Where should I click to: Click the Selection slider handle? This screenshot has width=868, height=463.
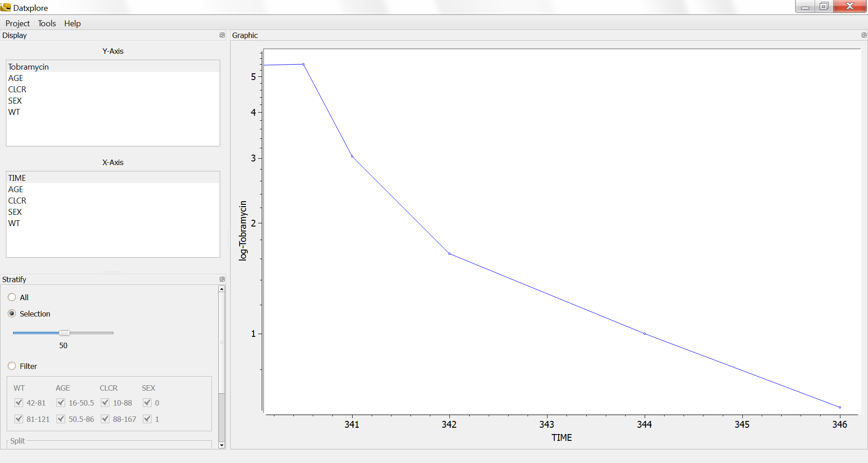click(x=64, y=333)
